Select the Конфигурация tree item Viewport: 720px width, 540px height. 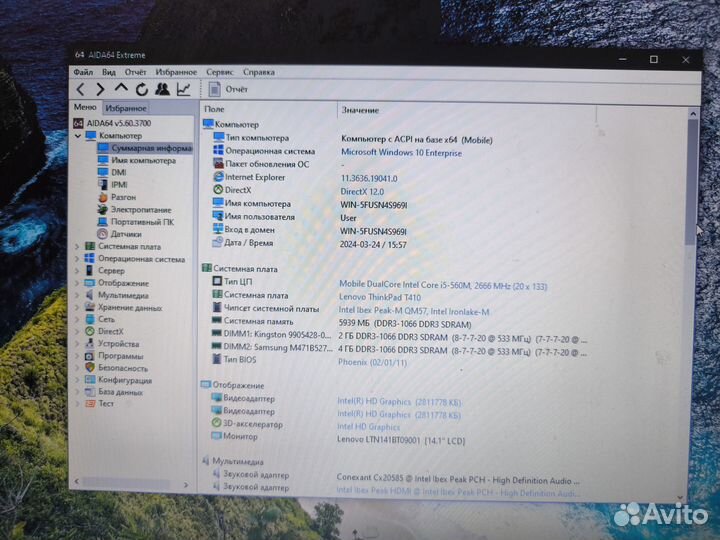tap(125, 380)
